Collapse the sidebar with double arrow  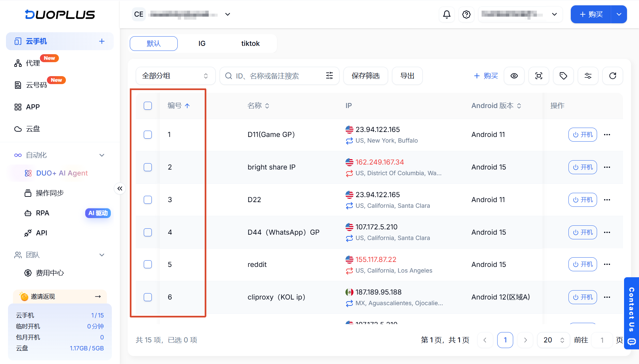[x=120, y=188]
